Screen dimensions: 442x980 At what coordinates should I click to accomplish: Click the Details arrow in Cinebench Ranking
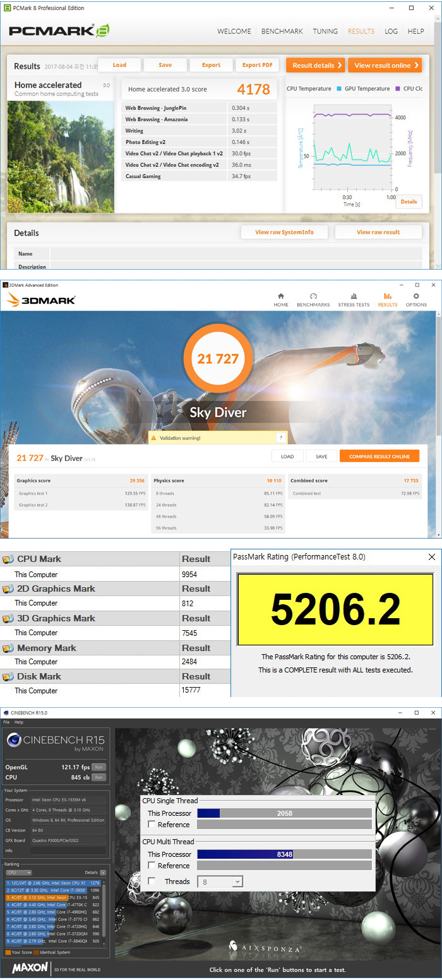[x=103, y=873]
